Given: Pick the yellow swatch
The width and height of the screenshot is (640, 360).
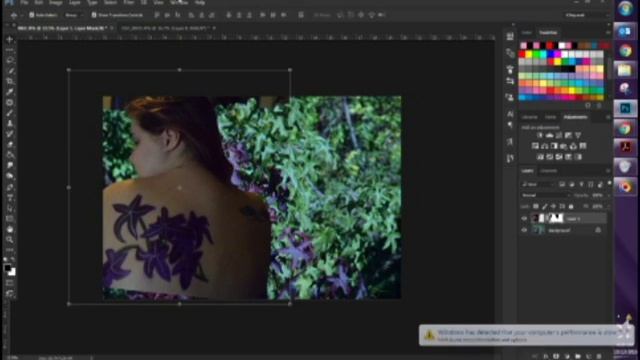Looking at the screenshot, I should click(x=529, y=54).
